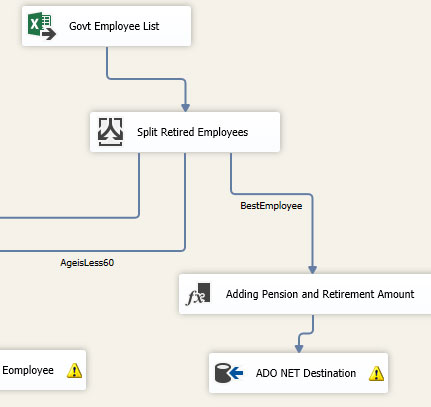
Task: Click the AgeisLess60 path label
Action: tap(87, 263)
